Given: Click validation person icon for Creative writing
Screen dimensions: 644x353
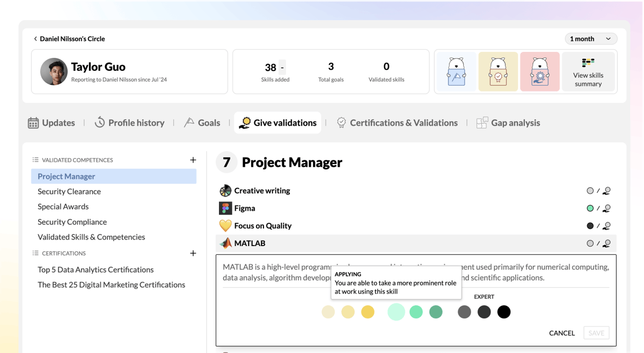Looking at the screenshot, I should (x=607, y=191).
